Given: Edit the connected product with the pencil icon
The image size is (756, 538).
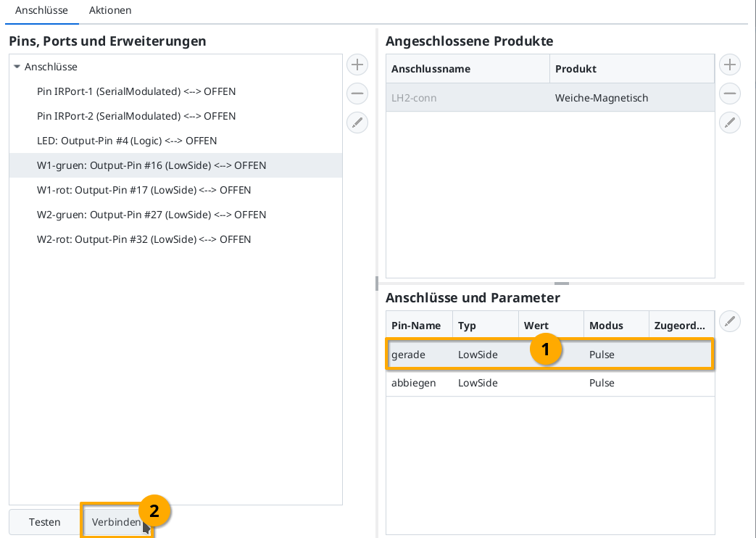Looking at the screenshot, I should click(729, 123).
